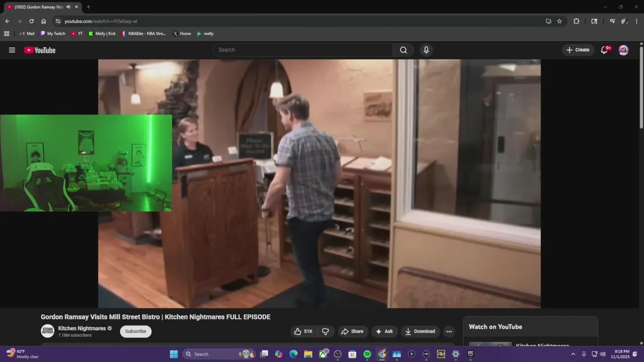The width and height of the screenshot is (644, 362).
Task: Open more actions ellipsis under the video
Action: coord(449,331)
